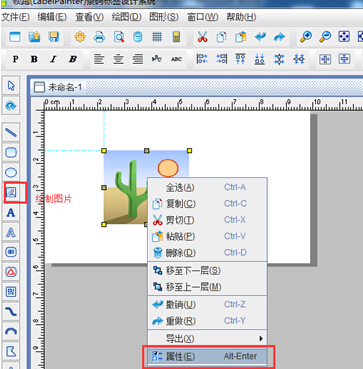Click the Undo arrow toolbar icon
Viewport: 363px width, 369px height.
click(x=260, y=37)
